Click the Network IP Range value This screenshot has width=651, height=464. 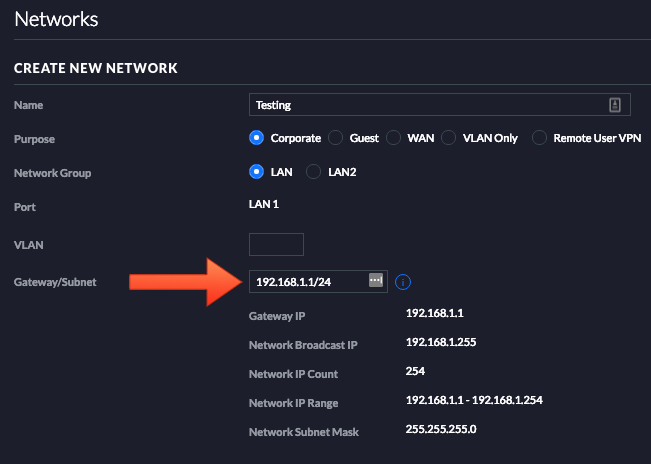[x=474, y=400]
